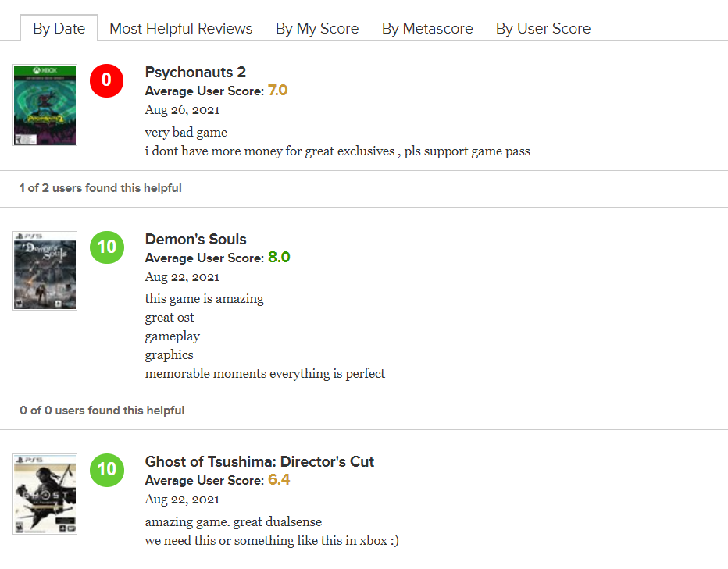Viewport: 728px width, 569px height.
Task: Click the Aug 26, 2021 review date
Action: [182, 110]
